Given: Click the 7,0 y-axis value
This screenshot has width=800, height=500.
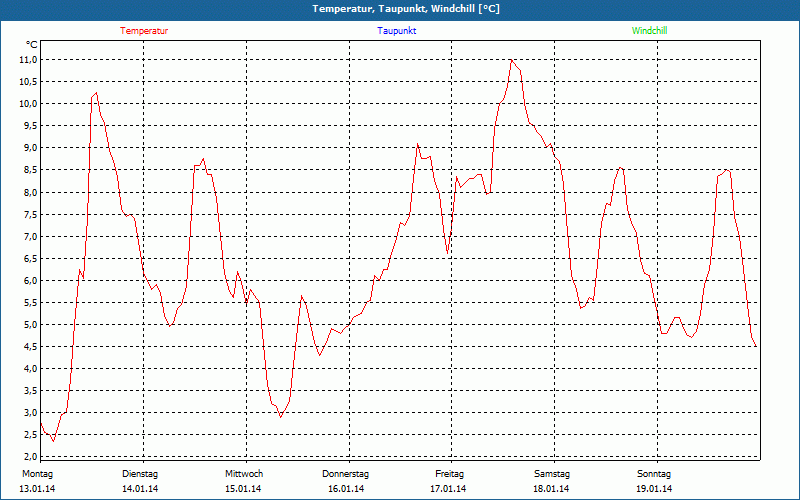Looking at the screenshot, I should (x=31, y=236).
